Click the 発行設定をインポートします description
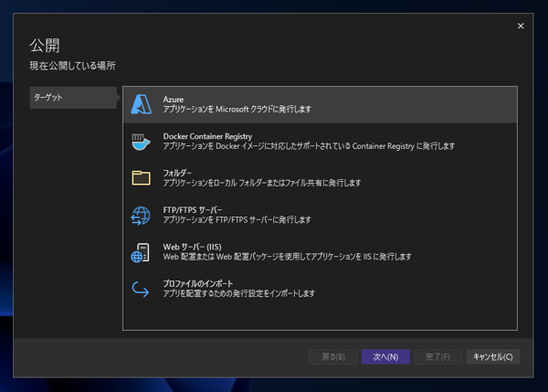 pos(238,293)
